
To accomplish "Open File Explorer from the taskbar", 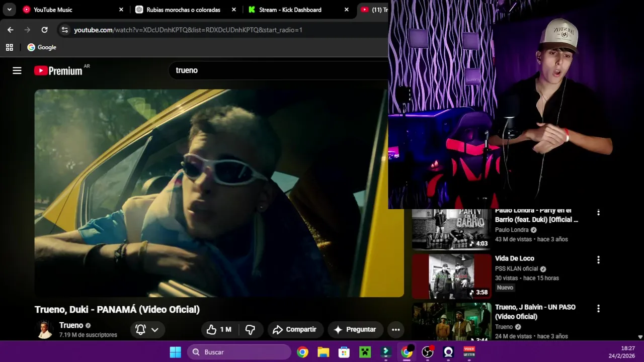I will coord(323,352).
